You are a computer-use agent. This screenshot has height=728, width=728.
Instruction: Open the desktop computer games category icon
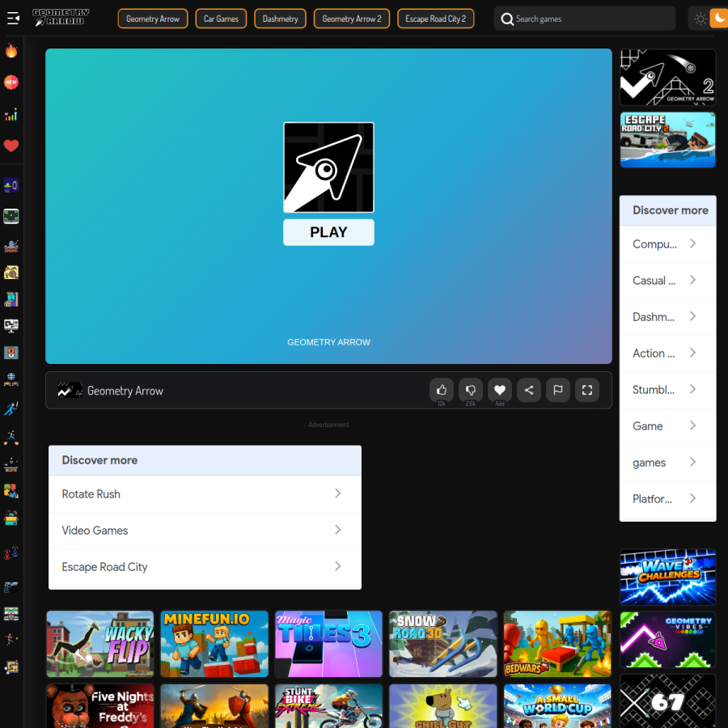[11, 325]
